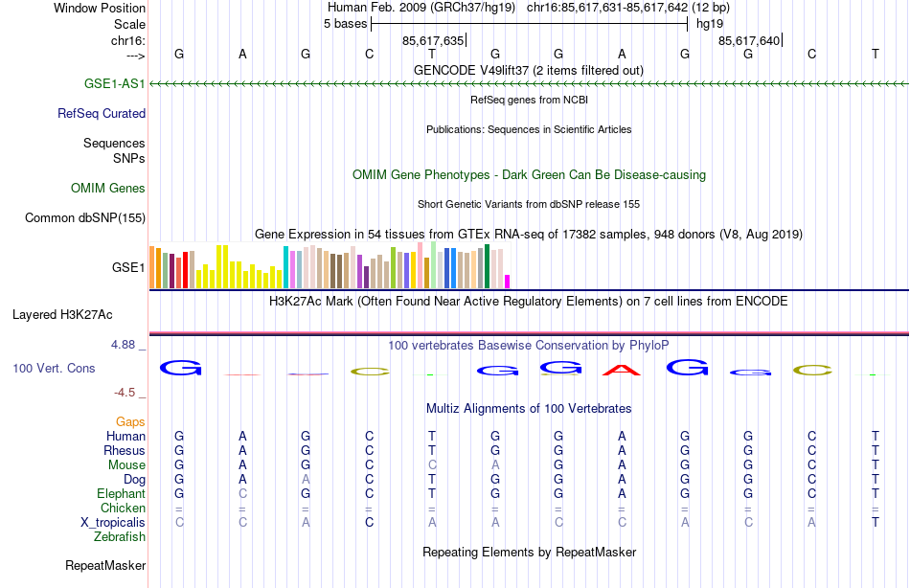This screenshot has width=910, height=588.
Task: Click the red A in the PhyloP conservation logo
Action: (x=622, y=370)
